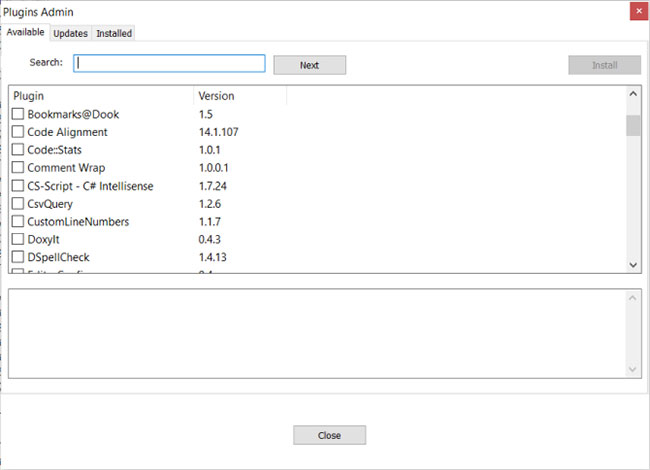This screenshot has width=650, height=470.
Task: Click description box scroll up arrow
Action: (x=633, y=298)
